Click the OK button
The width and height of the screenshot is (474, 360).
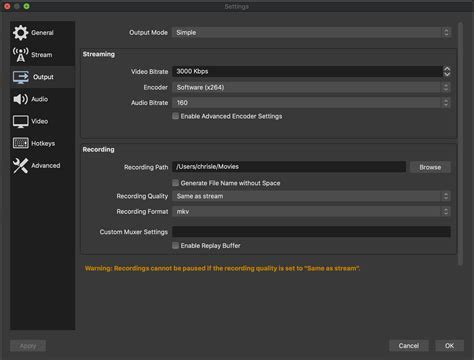click(449, 346)
